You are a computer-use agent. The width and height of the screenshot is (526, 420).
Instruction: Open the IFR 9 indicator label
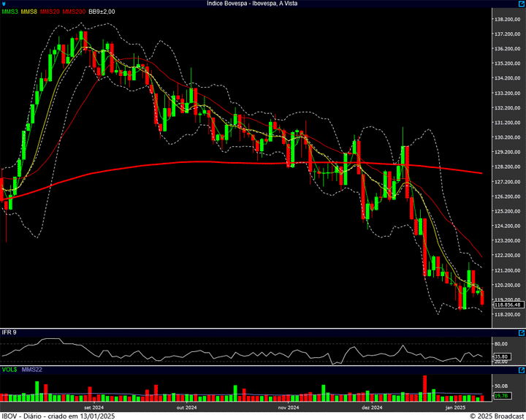(x=9, y=333)
